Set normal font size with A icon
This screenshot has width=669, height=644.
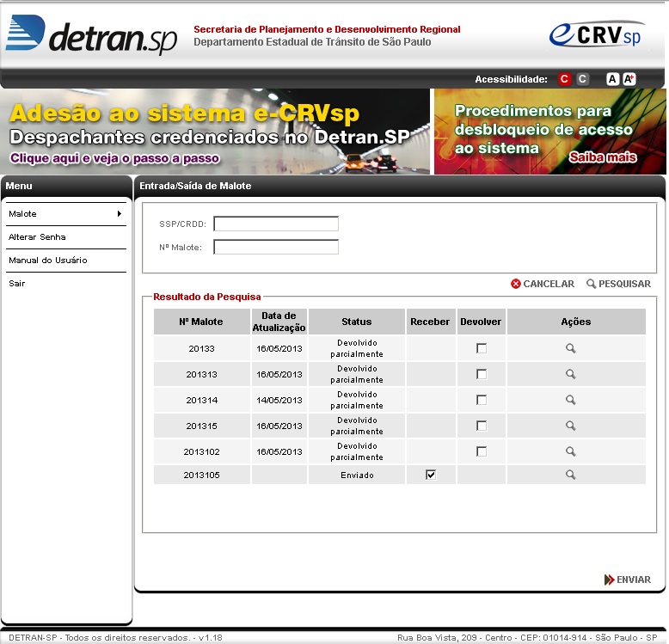click(612, 79)
